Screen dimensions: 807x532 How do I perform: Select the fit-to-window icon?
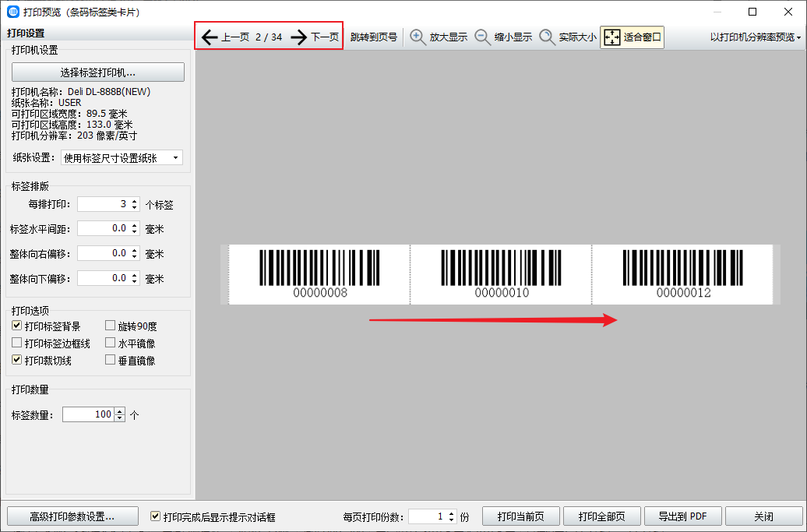click(612, 37)
